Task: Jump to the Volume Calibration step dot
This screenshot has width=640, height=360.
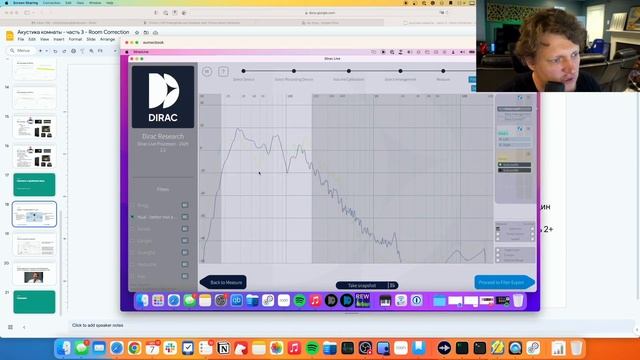Action: pyautogui.click(x=349, y=71)
